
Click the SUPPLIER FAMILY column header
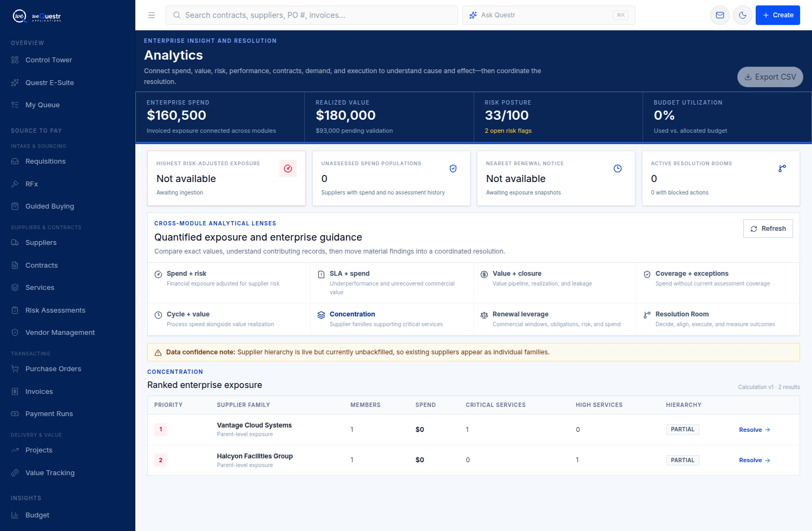[x=244, y=405]
